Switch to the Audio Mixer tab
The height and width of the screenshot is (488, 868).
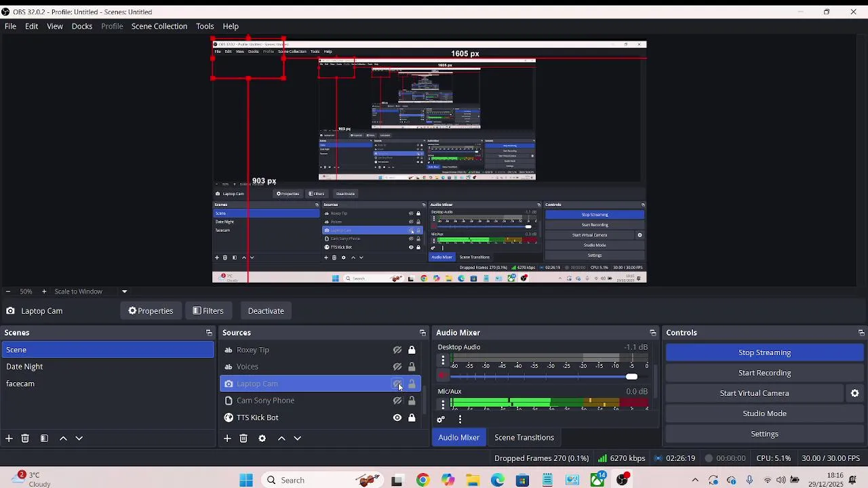click(x=459, y=438)
